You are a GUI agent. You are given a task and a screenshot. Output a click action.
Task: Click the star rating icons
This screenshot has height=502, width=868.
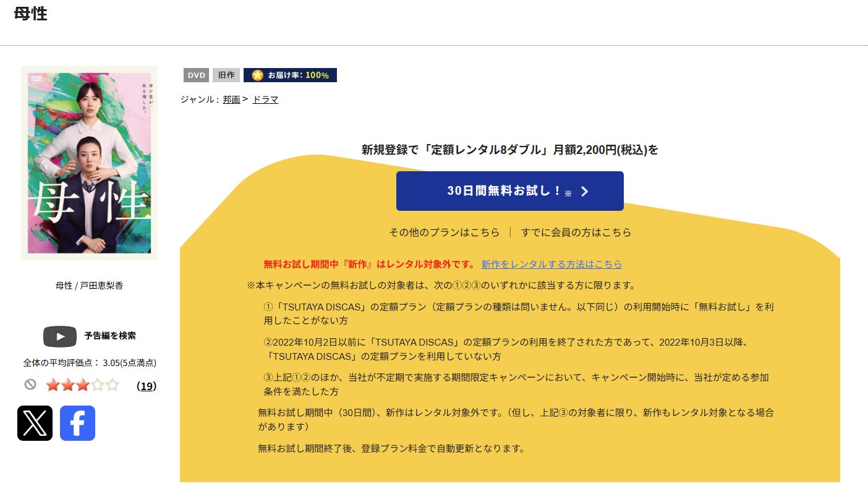coord(82,385)
